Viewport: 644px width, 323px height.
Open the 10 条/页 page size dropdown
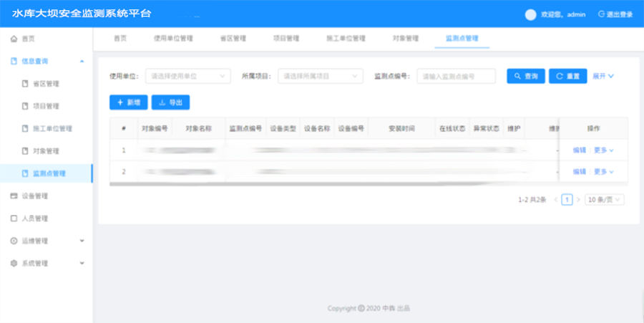click(604, 200)
